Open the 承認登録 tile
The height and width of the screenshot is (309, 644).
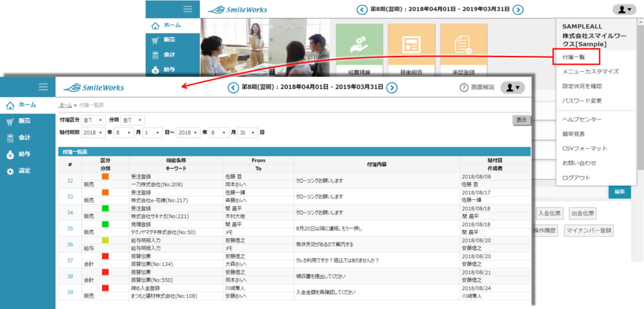(464, 50)
